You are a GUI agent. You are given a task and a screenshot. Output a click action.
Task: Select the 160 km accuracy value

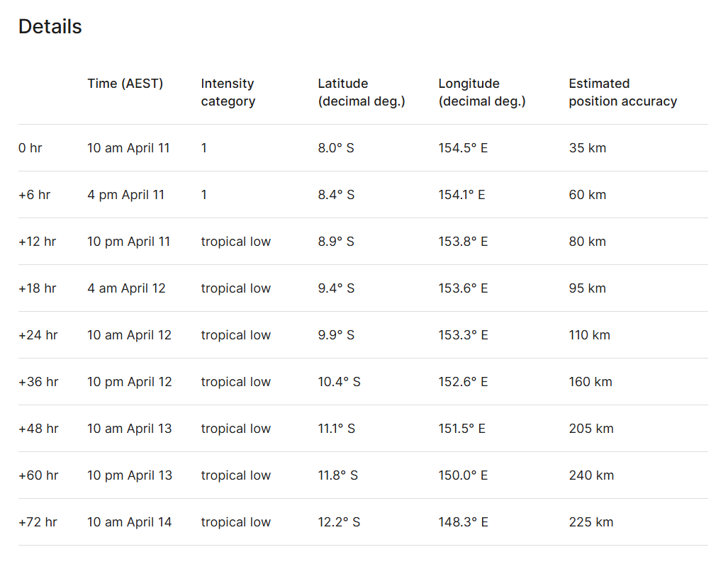click(x=590, y=382)
